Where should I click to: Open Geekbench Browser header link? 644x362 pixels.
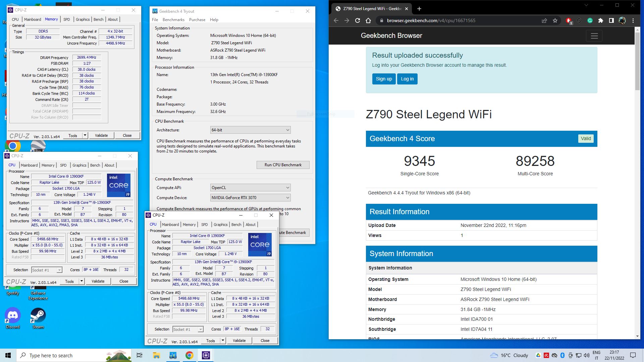point(391,36)
